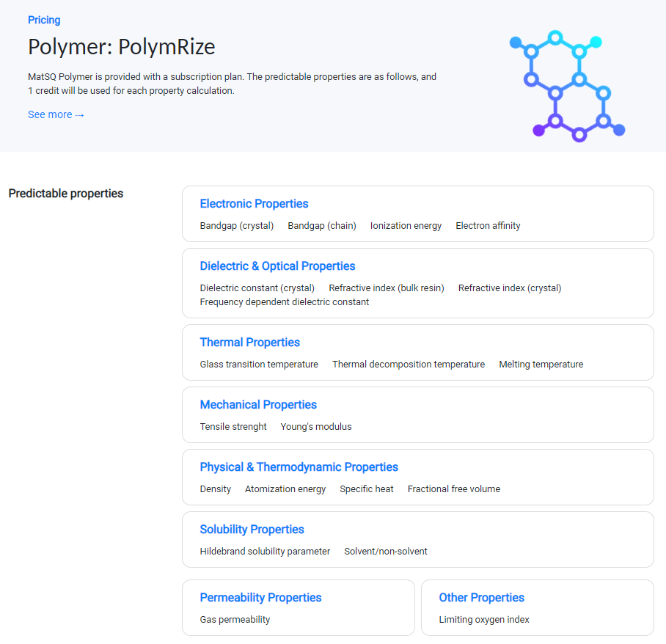Open the See more link
This screenshot has width=666, height=644.
(56, 114)
